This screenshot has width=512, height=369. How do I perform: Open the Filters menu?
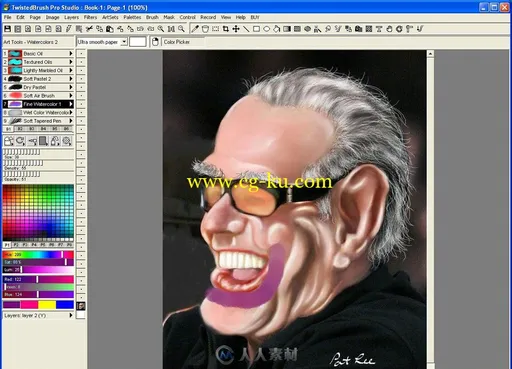(x=90, y=17)
